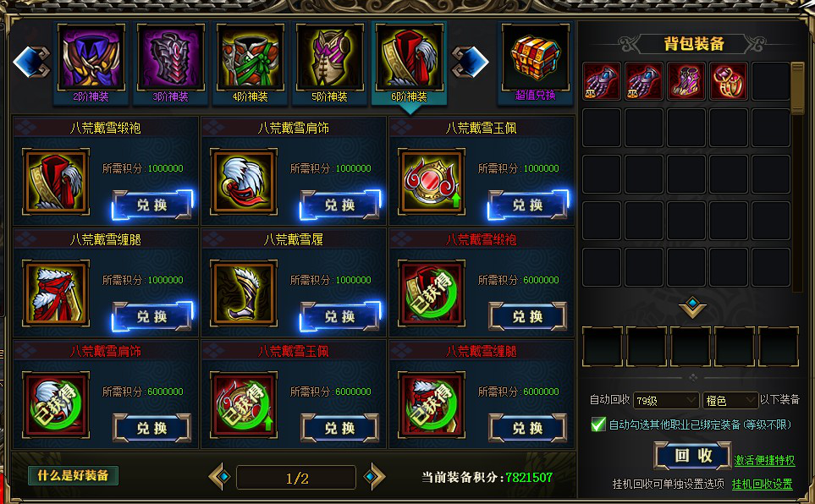Click the 八荒戴雪缠腿 leg wrap icon
The height and width of the screenshot is (504, 815).
(56, 293)
